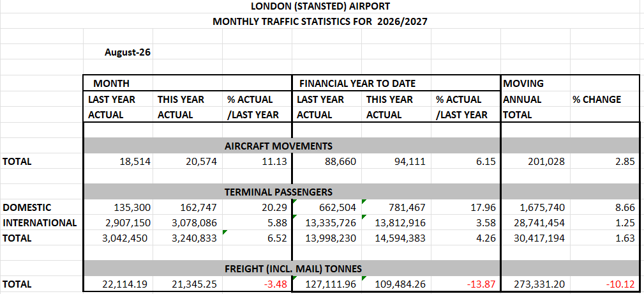Select passengers total last year 3,042,450
Screen dimensions: 644x294
click(x=118, y=238)
